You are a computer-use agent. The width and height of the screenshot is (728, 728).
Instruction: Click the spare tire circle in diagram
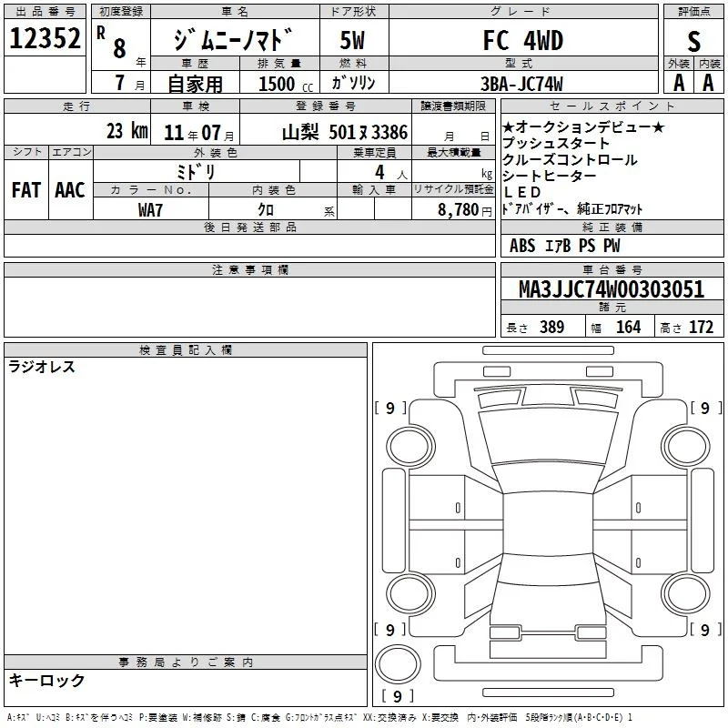tap(398, 664)
